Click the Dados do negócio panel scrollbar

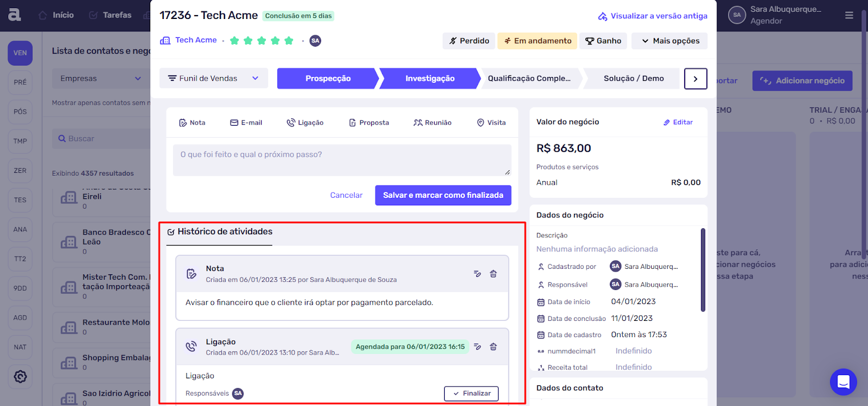[703, 270]
